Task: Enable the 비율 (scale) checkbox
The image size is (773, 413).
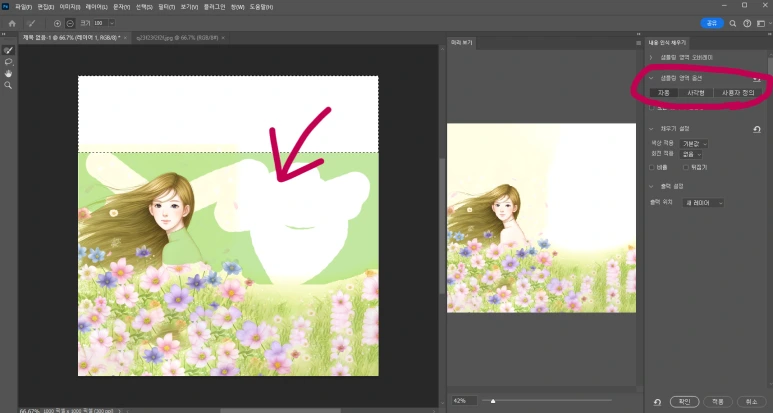Action: [x=653, y=167]
